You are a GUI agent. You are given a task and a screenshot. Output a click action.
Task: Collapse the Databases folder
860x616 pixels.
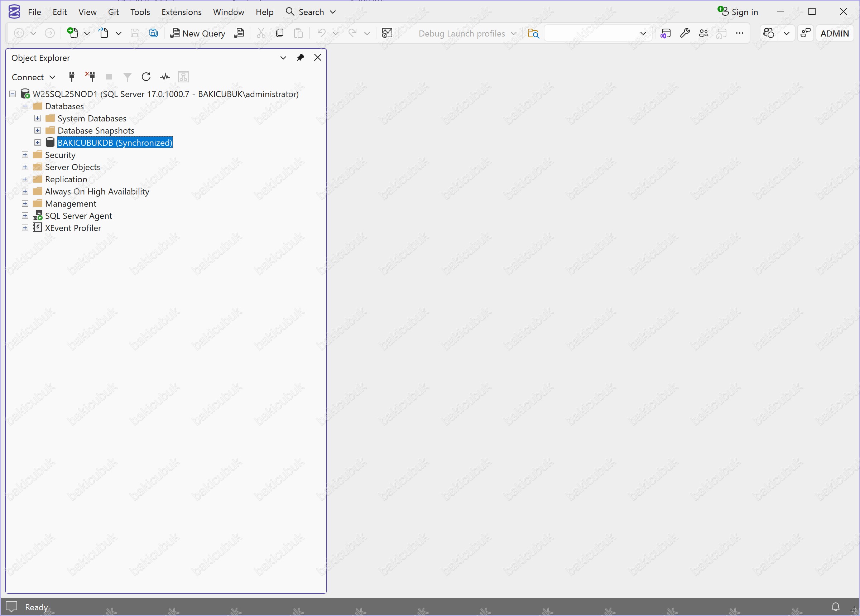[x=25, y=106]
